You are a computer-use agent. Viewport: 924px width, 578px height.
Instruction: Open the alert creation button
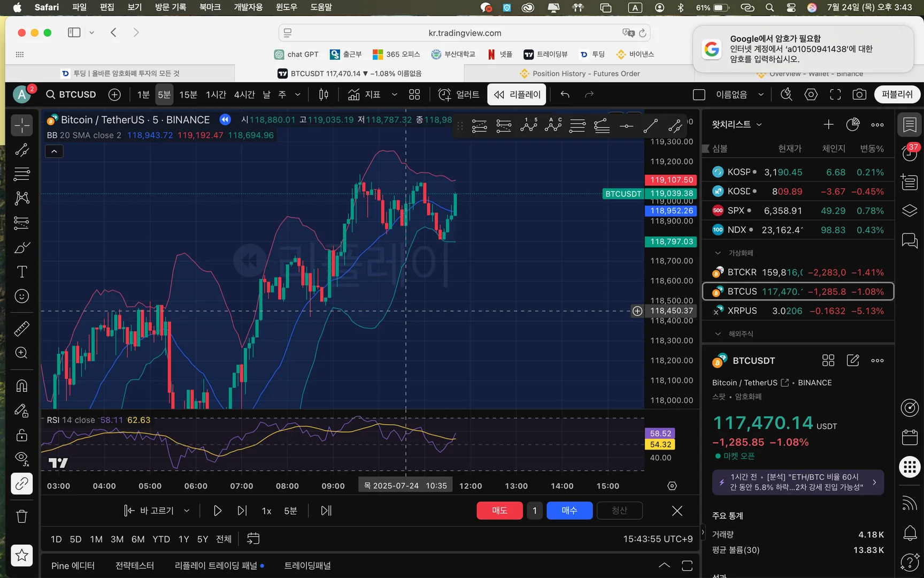pos(459,95)
